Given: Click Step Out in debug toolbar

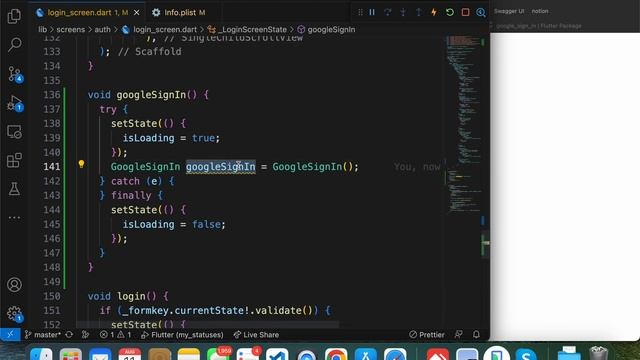Looking at the screenshot, I should pyautogui.click(x=418, y=12).
